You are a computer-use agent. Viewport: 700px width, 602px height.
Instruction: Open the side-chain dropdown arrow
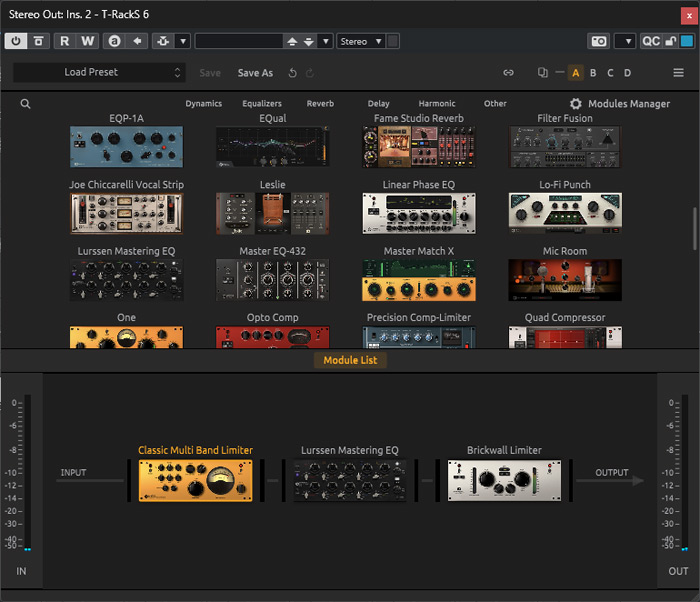coord(183,41)
